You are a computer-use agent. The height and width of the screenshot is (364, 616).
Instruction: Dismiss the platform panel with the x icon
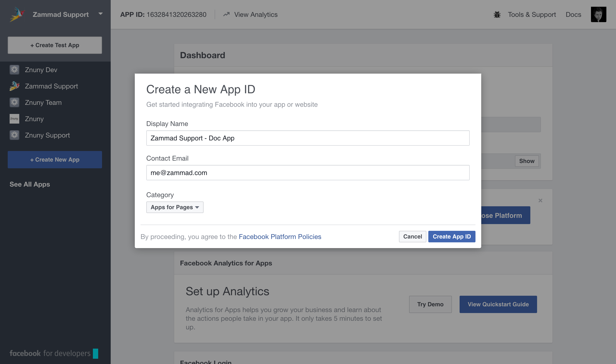click(x=540, y=201)
